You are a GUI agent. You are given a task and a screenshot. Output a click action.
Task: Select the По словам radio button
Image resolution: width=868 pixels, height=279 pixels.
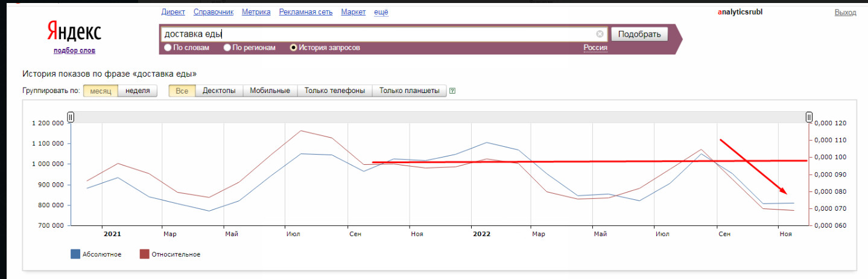(x=168, y=48)
